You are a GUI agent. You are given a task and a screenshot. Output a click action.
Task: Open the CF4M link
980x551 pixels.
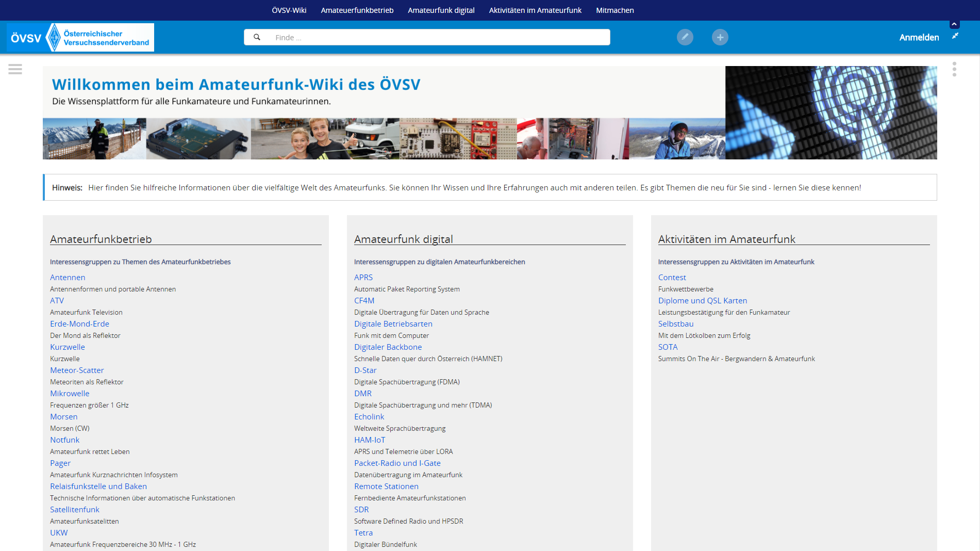[364, 301]
